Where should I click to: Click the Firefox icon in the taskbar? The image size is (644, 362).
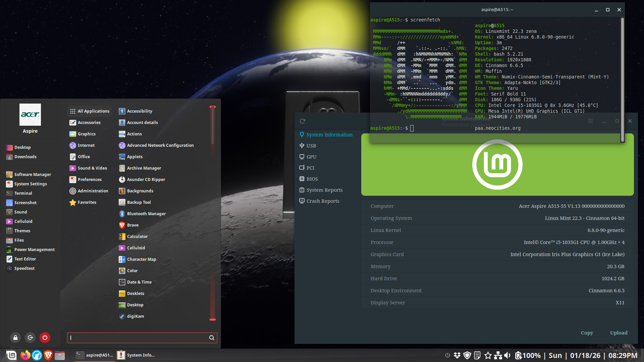click(25, 355)
